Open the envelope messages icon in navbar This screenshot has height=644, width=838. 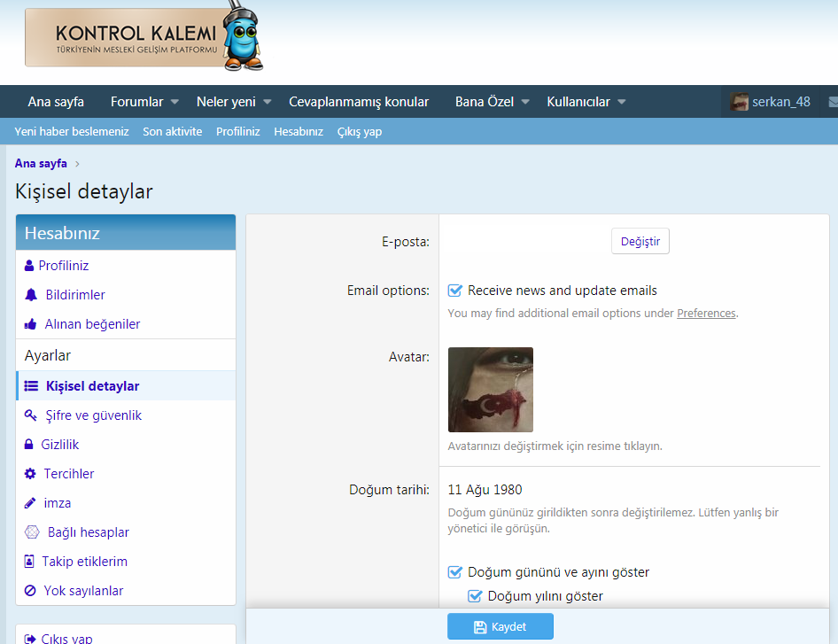[833, 102]
